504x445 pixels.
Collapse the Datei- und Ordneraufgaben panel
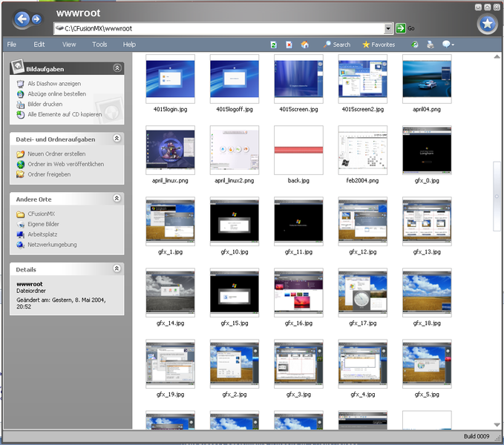pos(117,139)
